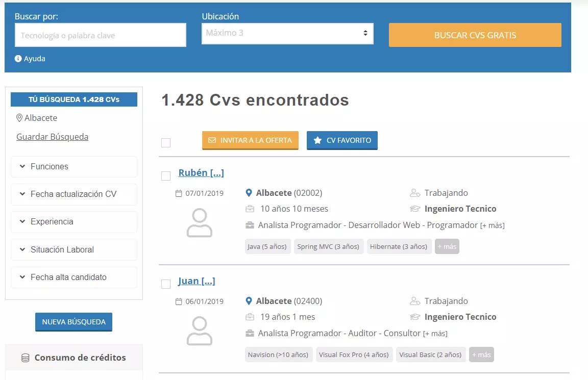Click the location pin beside Albacete in sidebar

(x=19, y=118)
